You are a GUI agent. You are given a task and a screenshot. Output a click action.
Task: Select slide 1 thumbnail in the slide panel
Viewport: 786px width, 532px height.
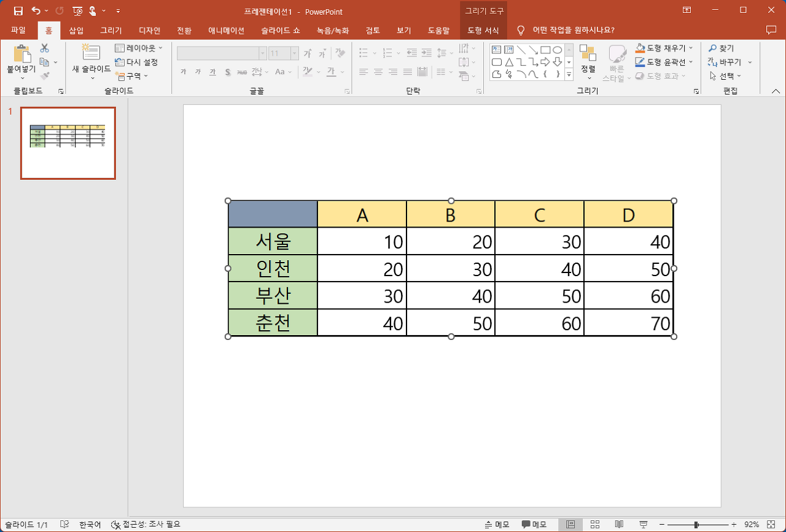coord(68,144)
